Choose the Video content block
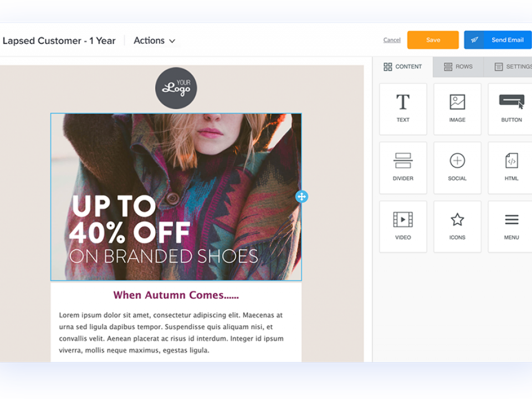The width and height of the screenshot is (532, 399). tap(403, 226)
